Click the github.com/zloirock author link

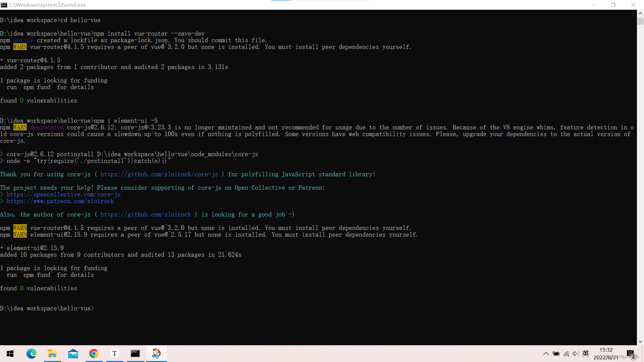[x=146, y=215]
